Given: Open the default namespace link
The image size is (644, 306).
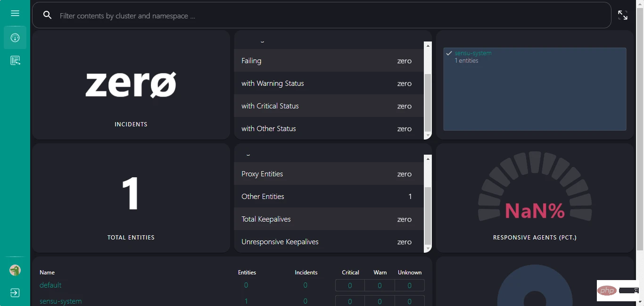Looking at the screenshot, I should [50, 285].
